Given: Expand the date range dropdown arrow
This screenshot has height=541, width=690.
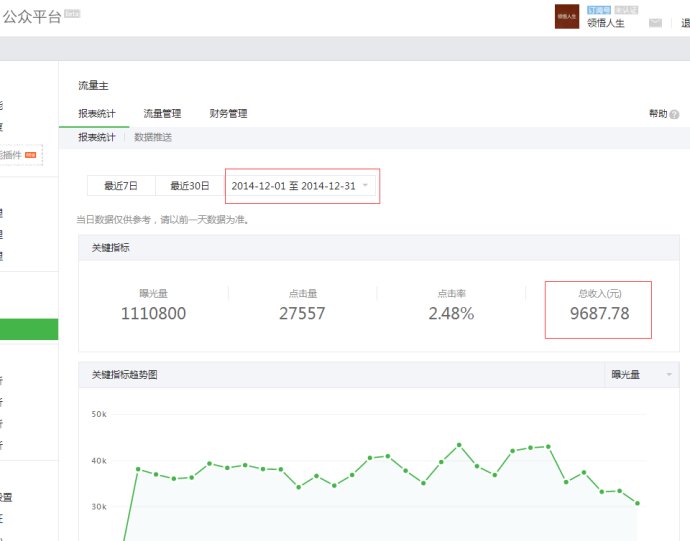Looking at the screenshot, I should click(x=365, y=185).
